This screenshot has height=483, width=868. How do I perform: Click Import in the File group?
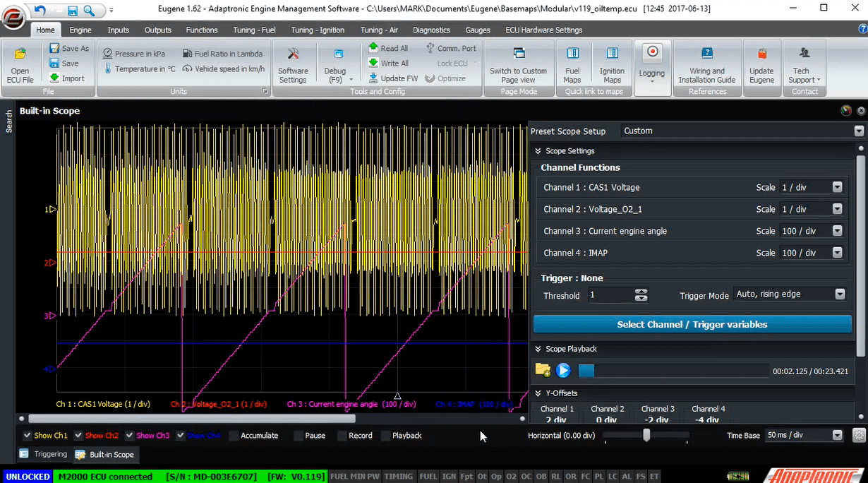click(67, 78)
